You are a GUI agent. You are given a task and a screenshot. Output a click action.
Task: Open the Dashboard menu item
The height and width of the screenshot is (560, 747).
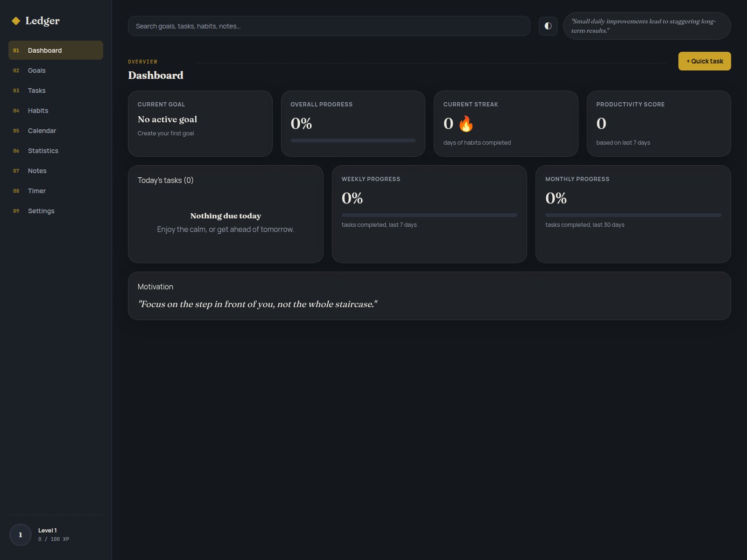[56, 50]
